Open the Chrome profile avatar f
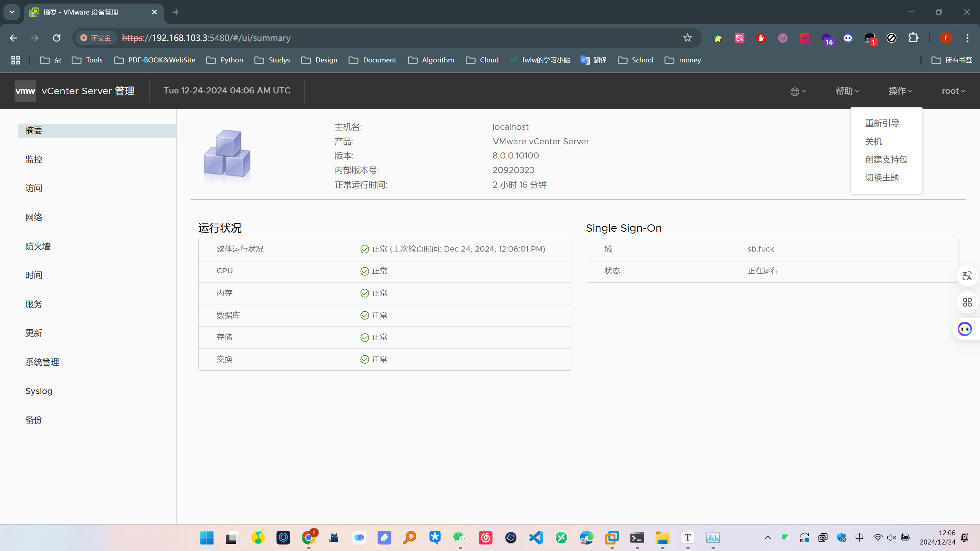Screen dimensions: 980x551 946,38
